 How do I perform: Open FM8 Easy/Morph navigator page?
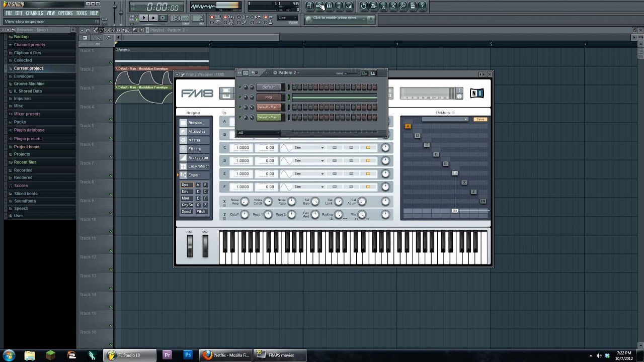pos(196,166)
